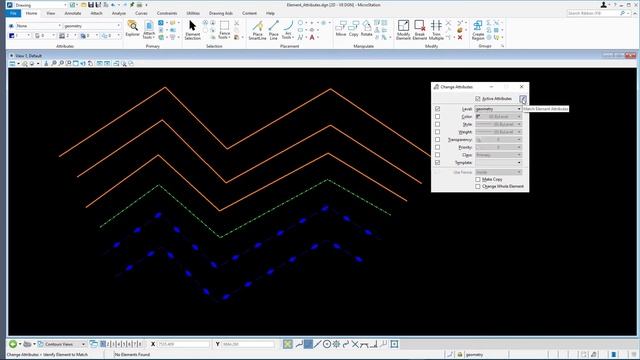
Task: Enable the Class checkbox
Action: 438,155
